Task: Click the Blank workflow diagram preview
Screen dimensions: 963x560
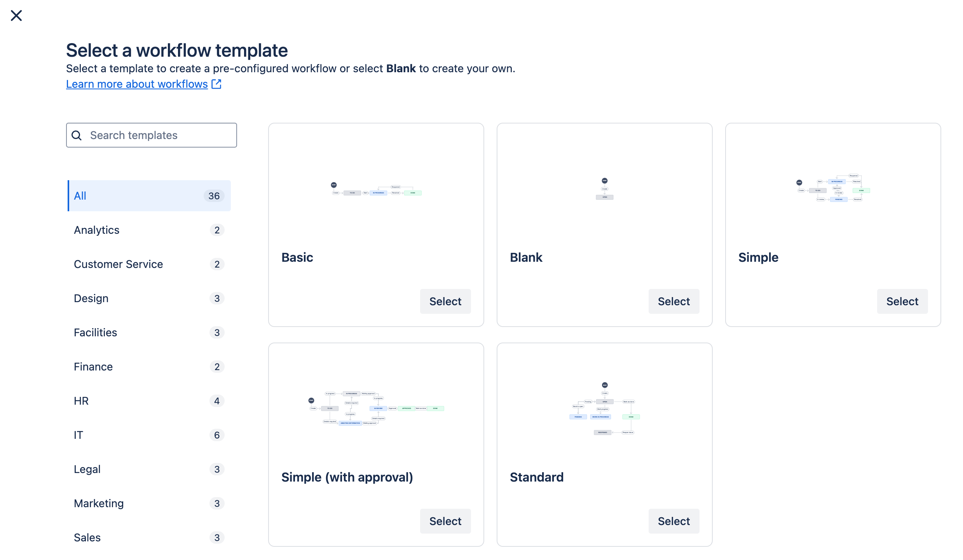Action: (604, 189)
